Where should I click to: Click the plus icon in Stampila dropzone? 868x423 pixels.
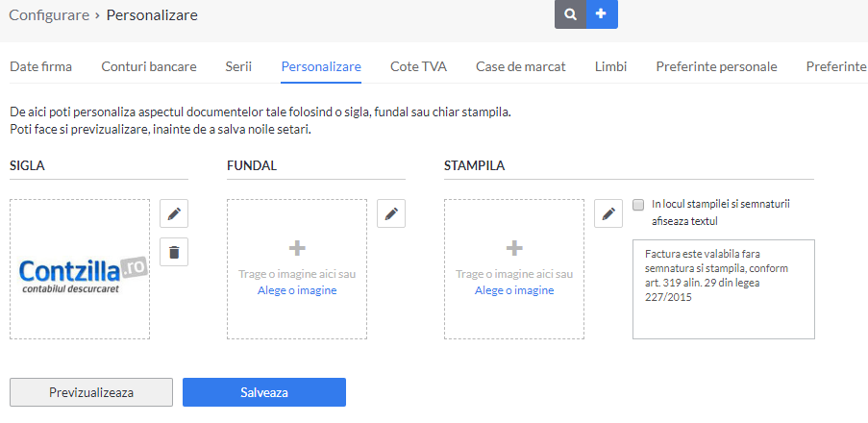coord(514,248)
